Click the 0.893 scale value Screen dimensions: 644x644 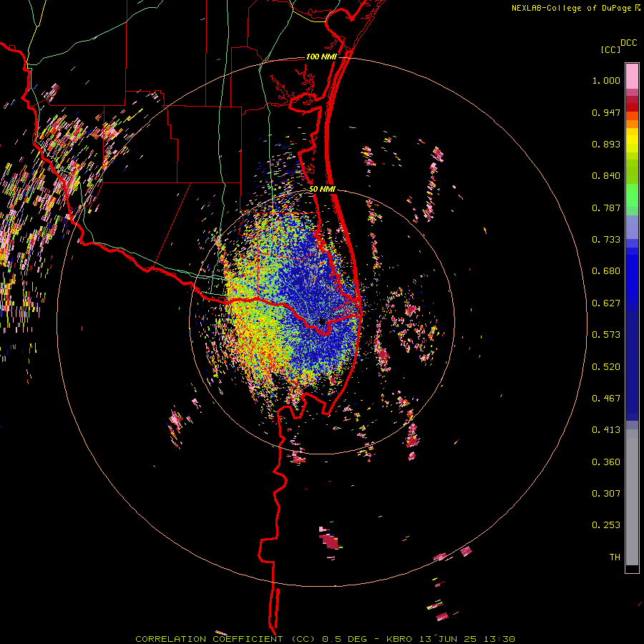pos(606,144)
